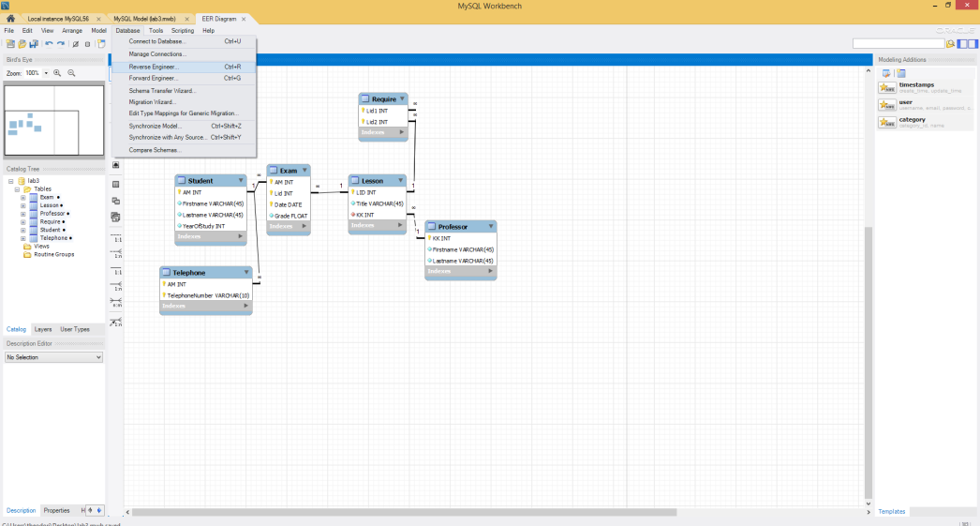Image resolution: width=980 pixels, height=526 pixels.
Task: Select the Views folder in Catalog Tree
Action: 41,247
